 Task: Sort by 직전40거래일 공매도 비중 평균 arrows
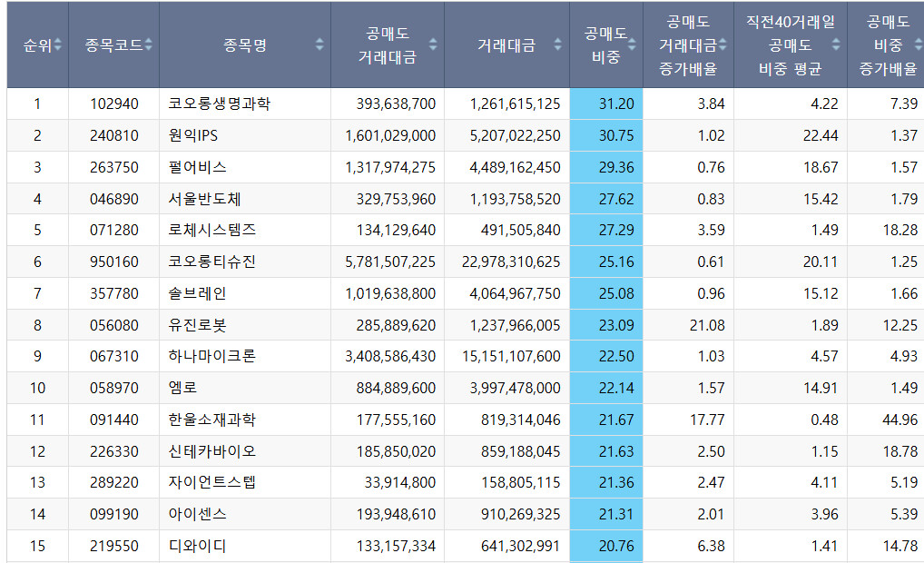(x=836, y=44)
